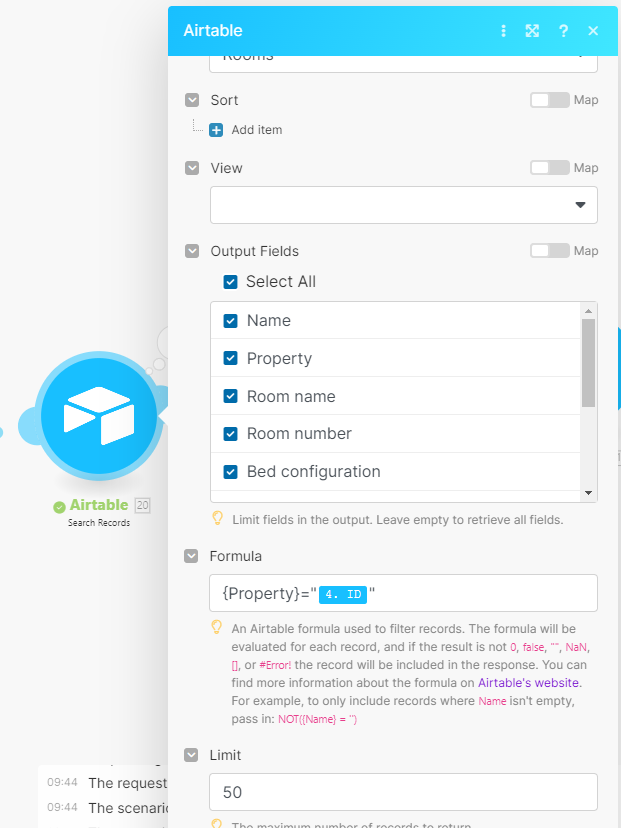Click the operations count badge 20

point(143,505)
